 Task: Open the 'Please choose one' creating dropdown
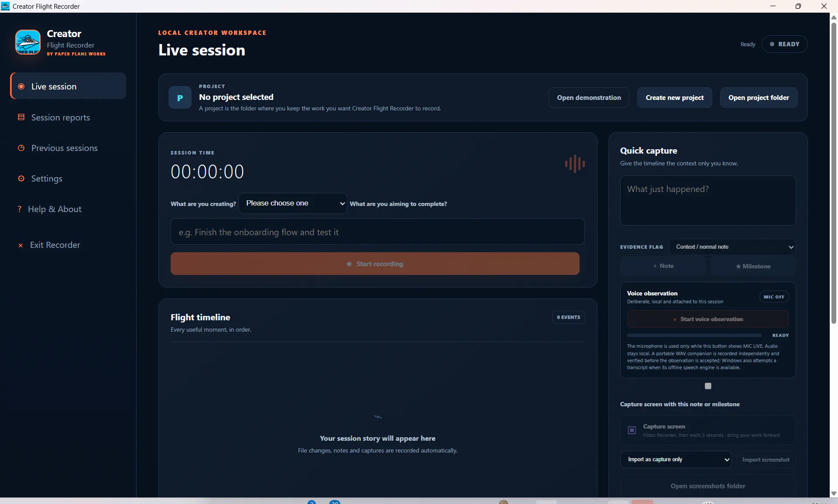point(293,203)
